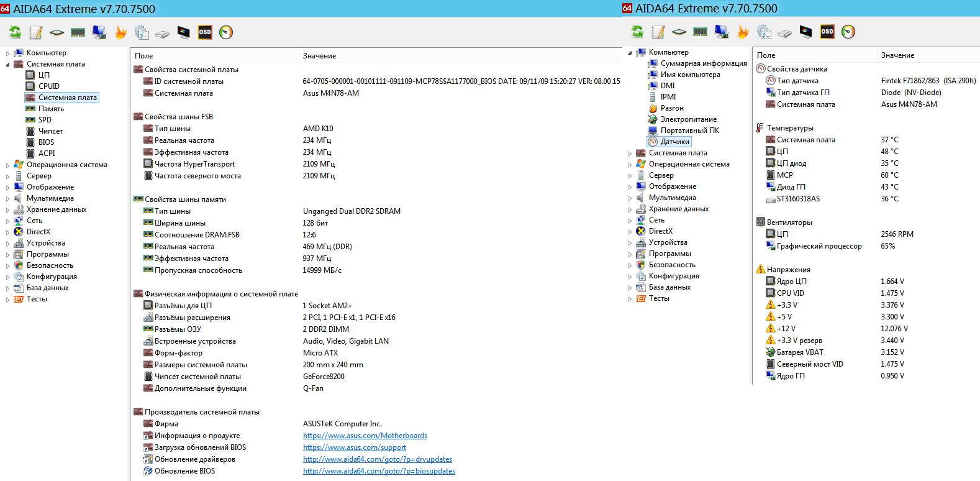Select Датчики item in right window tree

(675, 142)
